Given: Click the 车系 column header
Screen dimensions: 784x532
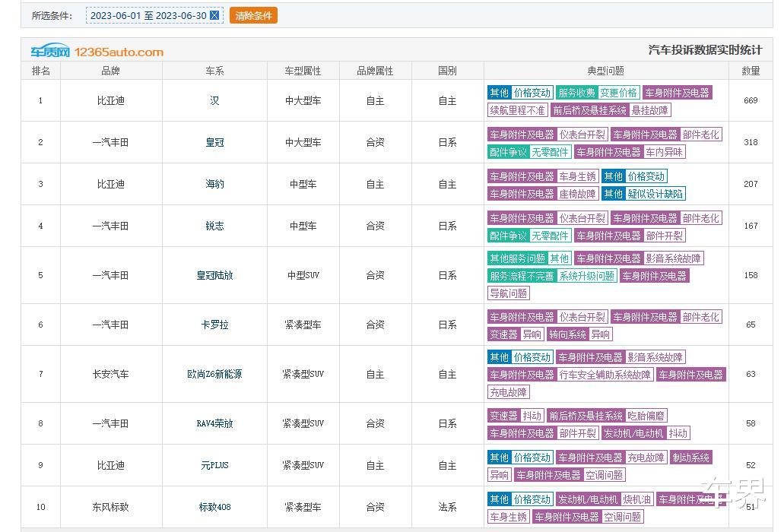Looking at the screenshot, I should pos(214,71).
